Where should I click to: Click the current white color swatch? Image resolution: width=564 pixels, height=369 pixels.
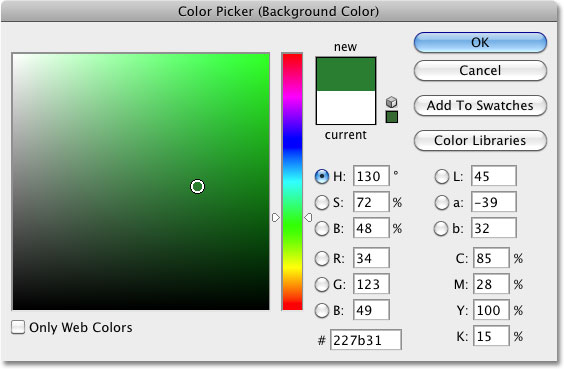coord(346,107)
